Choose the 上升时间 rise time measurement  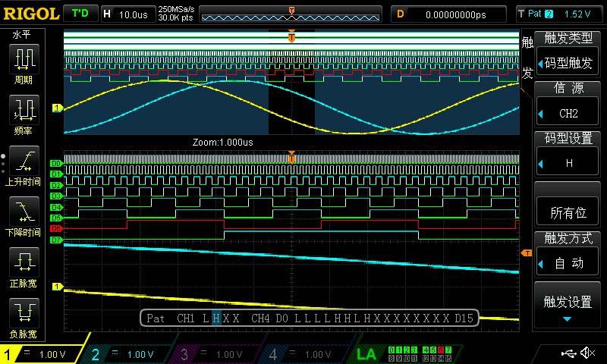(24, 165)
